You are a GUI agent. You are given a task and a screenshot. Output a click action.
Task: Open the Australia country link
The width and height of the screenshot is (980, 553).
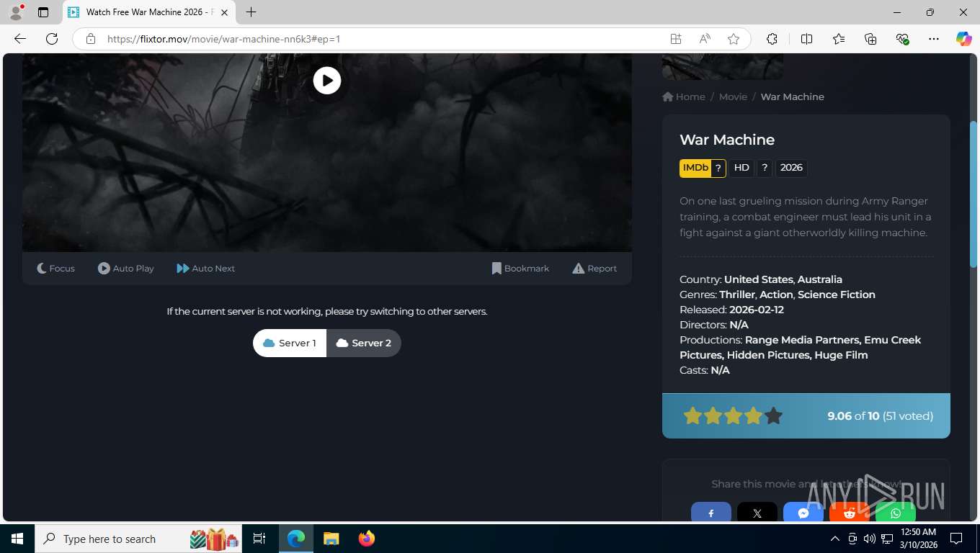click(820, 279)
